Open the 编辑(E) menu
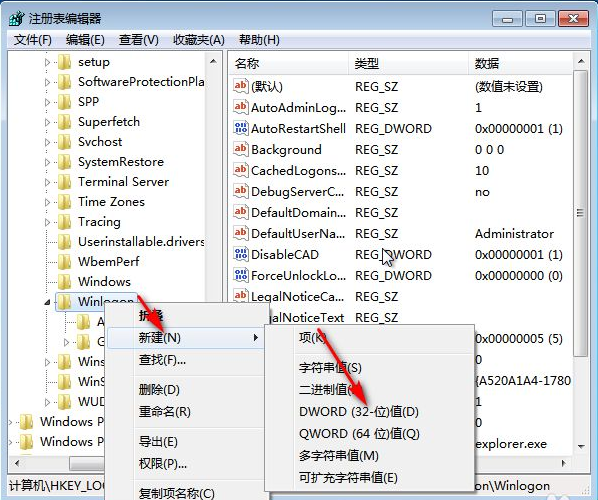This screenshot has width=598, height=500. pyautogui.click(x=85, y=40)
